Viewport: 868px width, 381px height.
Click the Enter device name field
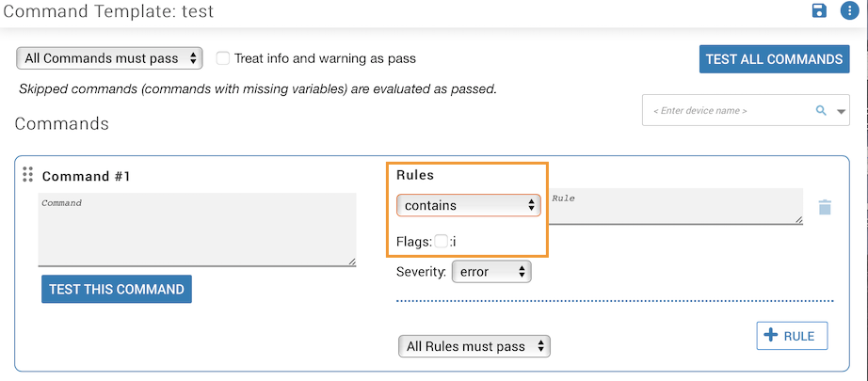[x=725, y=111]
